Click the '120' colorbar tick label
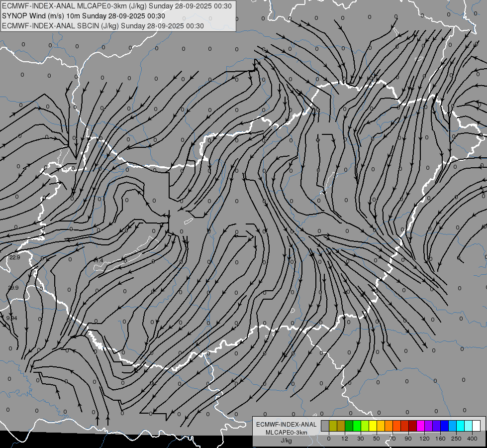 [425, 439]
